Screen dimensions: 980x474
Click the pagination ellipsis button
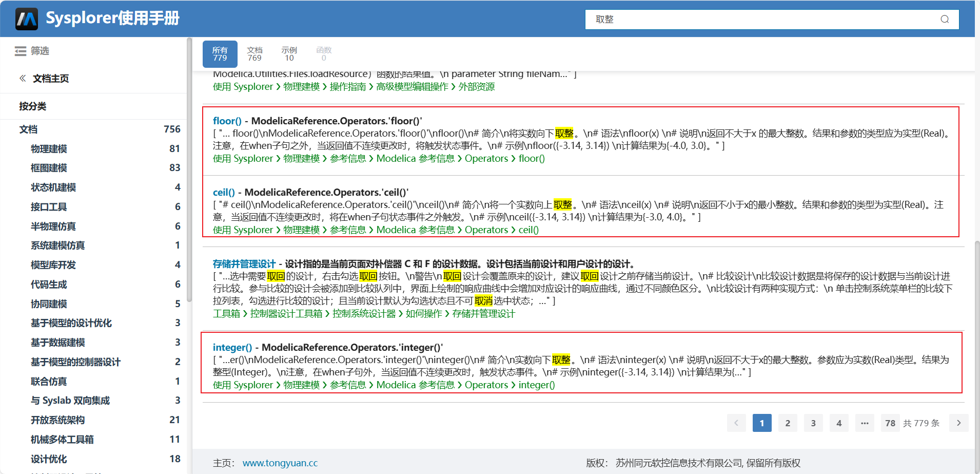tap(865, 423)
